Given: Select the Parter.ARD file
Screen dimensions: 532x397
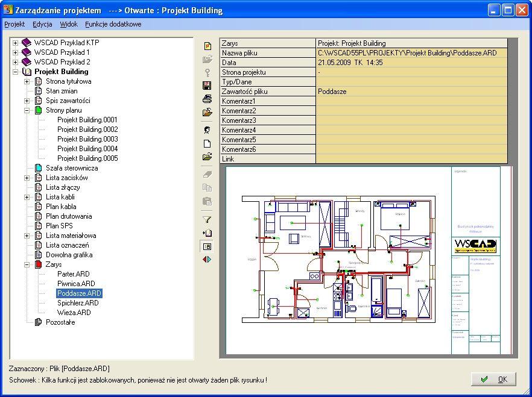Looking at the screenshot, I should 74,274.
